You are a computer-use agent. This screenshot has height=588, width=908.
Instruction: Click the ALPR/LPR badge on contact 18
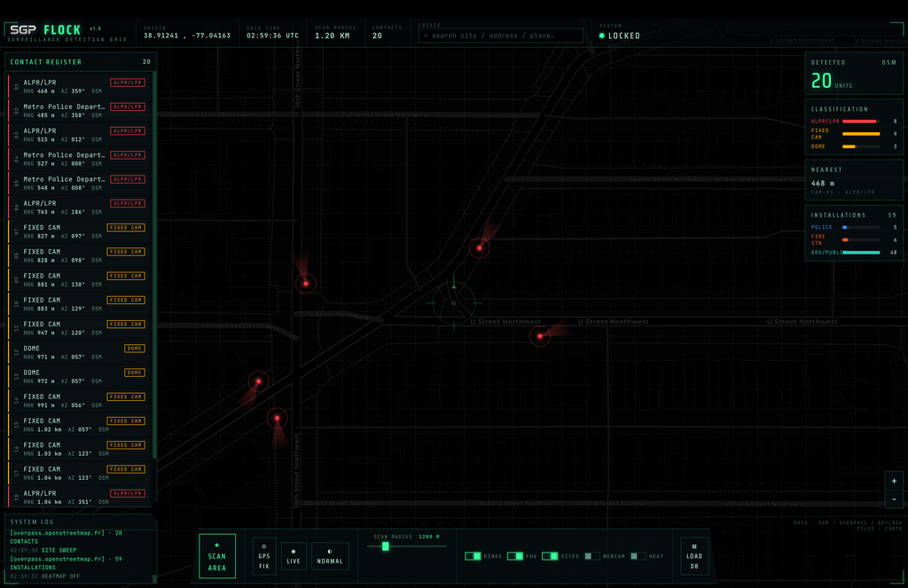[128, 494]
